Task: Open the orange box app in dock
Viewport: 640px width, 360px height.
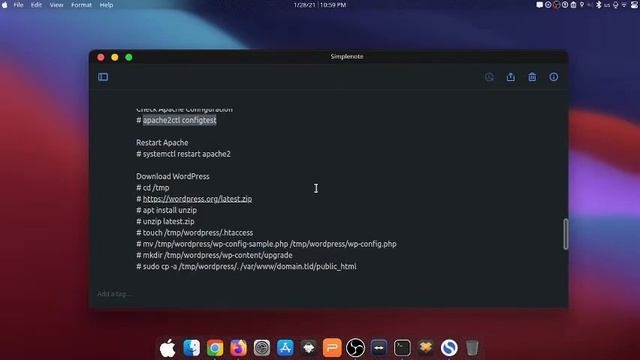Action: pyautogui.click(x=426, y=348)
